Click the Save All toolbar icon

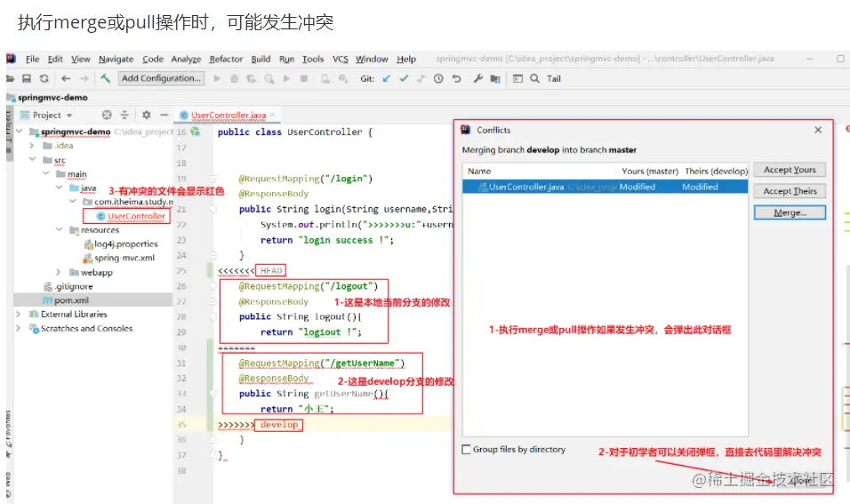point(27,78)
